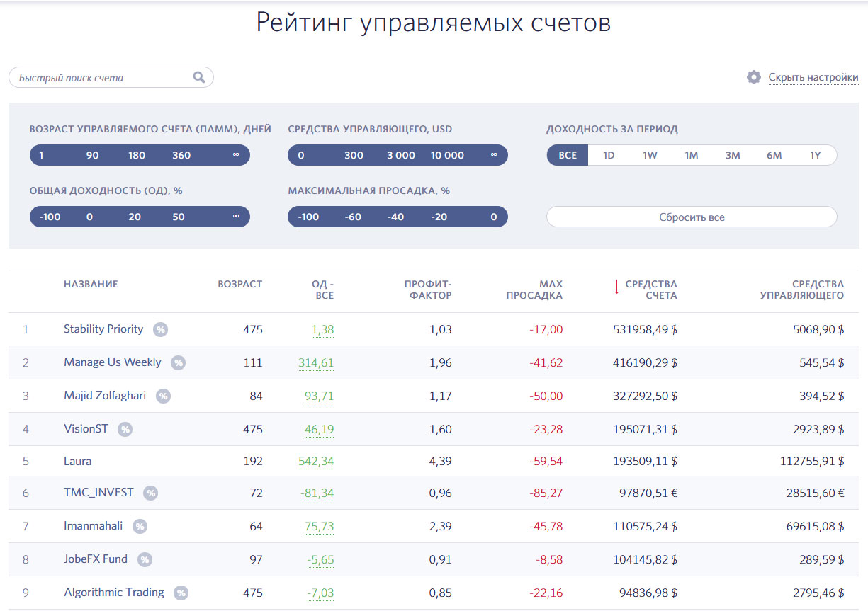Click 180 on account age slider
868x611 pixels.
point(137,155)
